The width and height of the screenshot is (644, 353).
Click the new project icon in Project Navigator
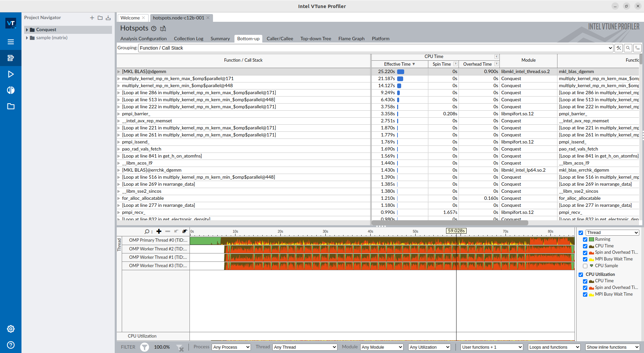pos(92,17)
